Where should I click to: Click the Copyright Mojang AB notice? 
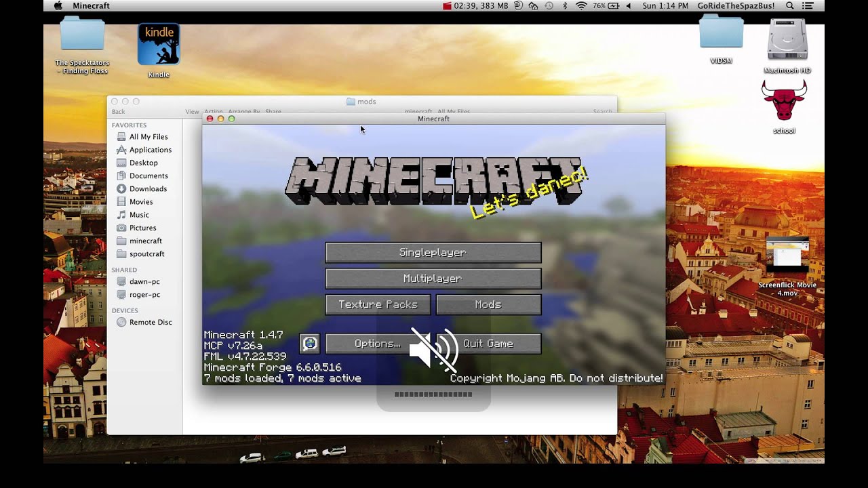[x=556, y=378]
